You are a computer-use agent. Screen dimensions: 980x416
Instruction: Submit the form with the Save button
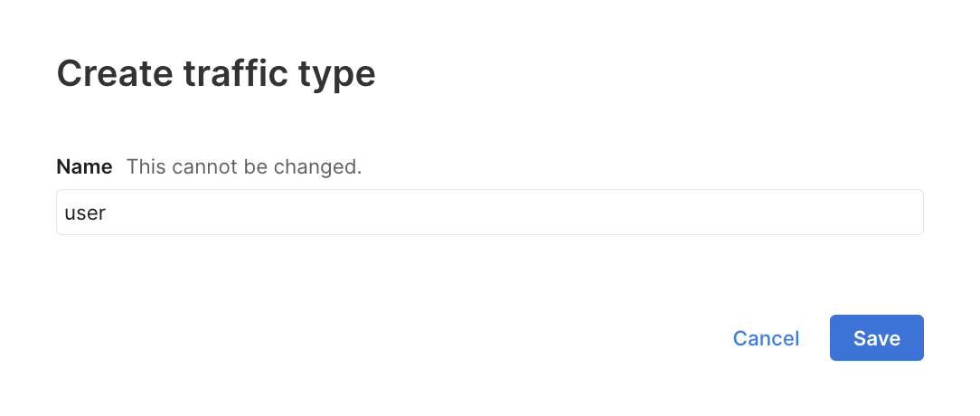(x=876, y=338)
